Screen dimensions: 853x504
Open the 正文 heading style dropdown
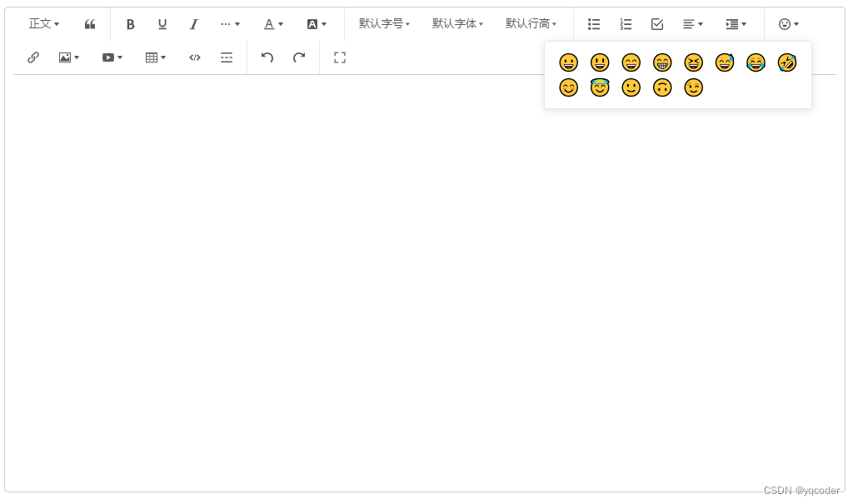[43, 24]
